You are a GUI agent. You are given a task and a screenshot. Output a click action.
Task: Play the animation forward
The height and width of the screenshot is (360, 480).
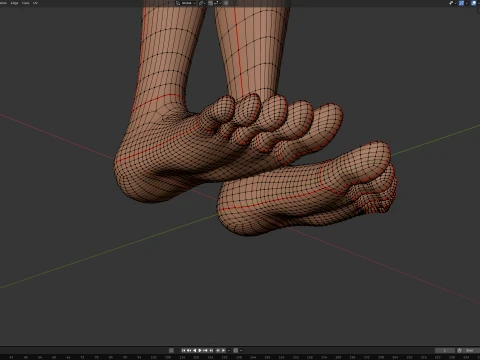point(200,350)
